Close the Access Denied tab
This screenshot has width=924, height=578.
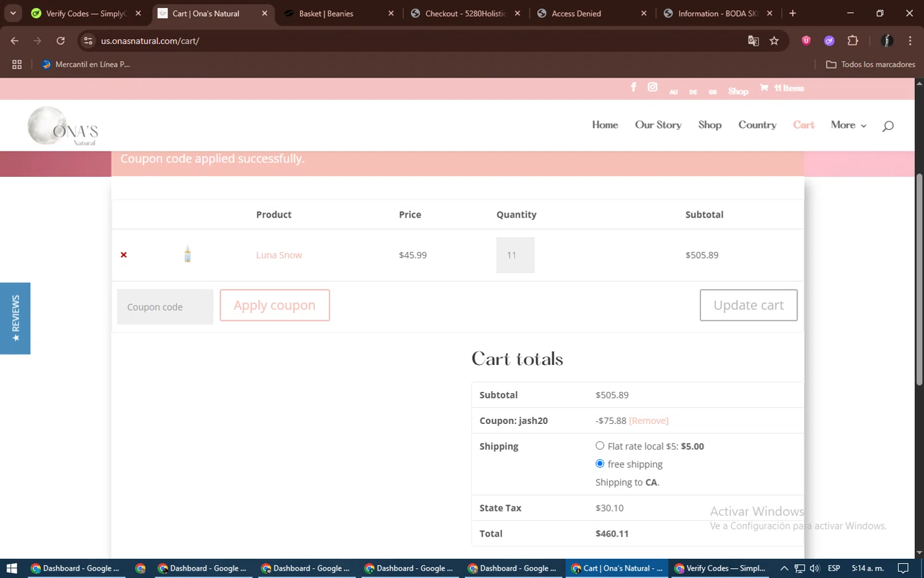(644, 13)
